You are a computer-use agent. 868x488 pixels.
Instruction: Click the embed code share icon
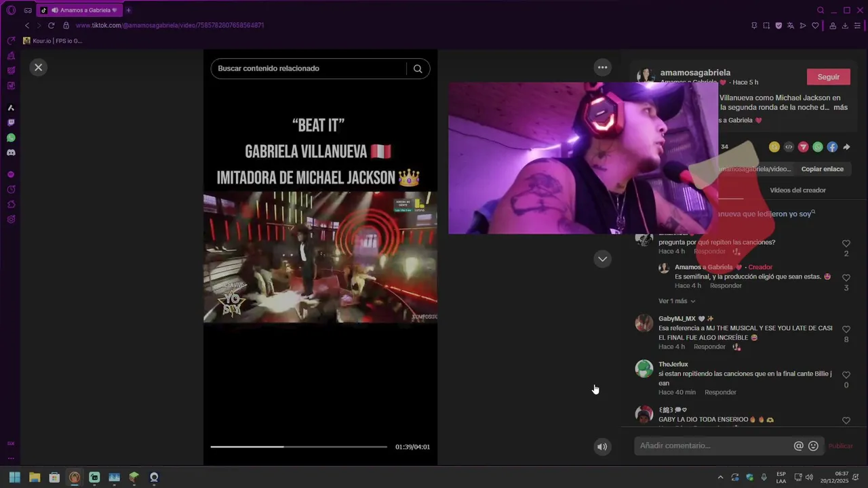pos(789,147)
